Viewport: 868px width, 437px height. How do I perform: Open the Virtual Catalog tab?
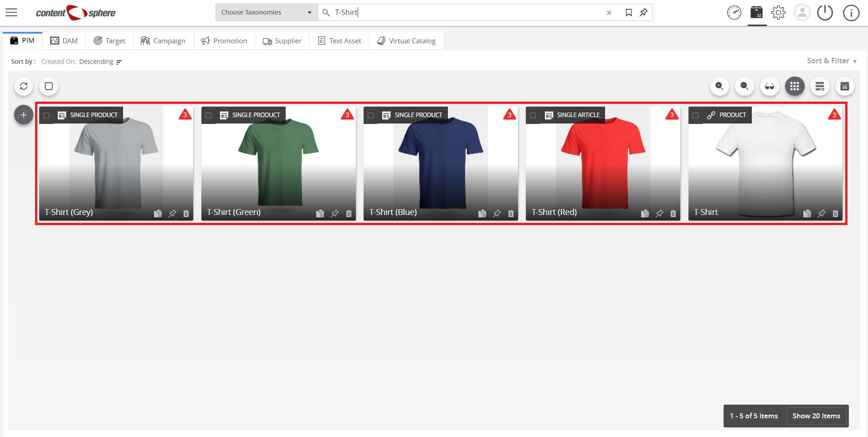point(406,41)
